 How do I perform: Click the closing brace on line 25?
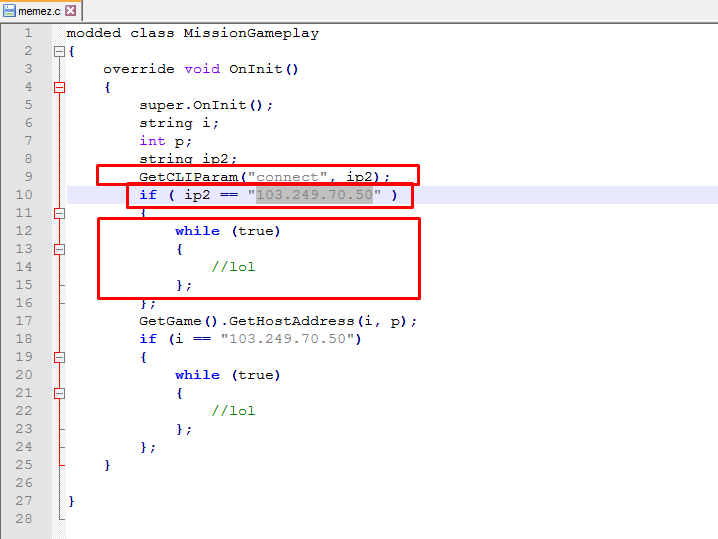(107, 465)
